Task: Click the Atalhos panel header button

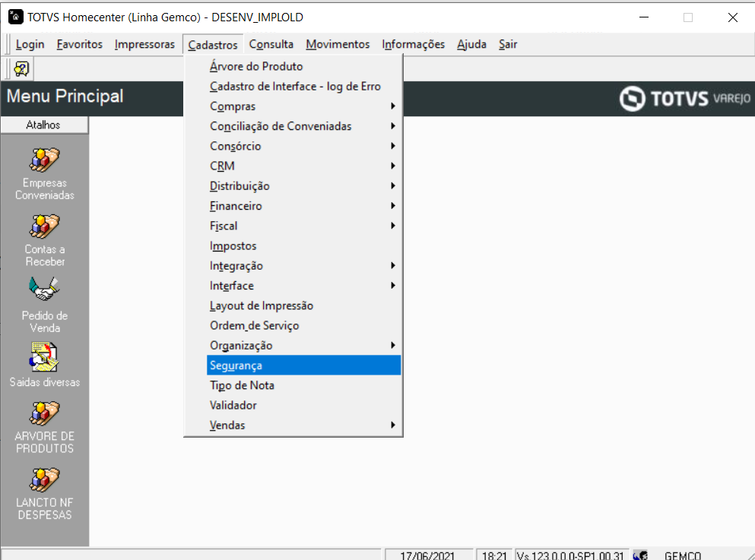Action: (x=44, y=125)
